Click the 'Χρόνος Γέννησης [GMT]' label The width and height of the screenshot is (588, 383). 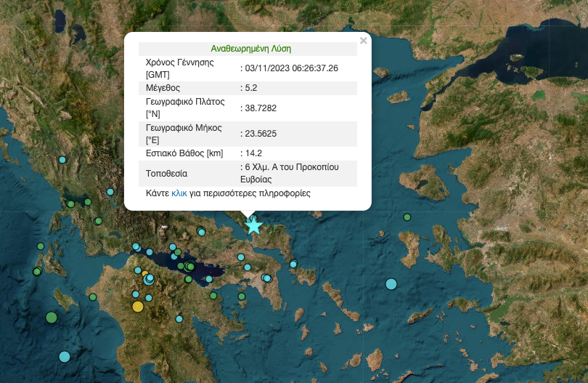tap(179, 68)
